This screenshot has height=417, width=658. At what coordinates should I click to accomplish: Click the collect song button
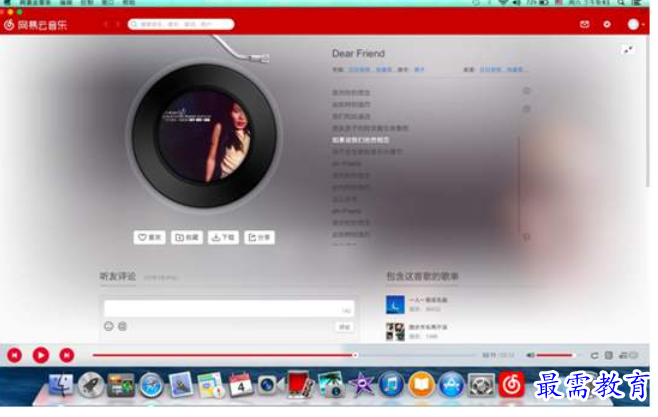tap(187, 237)
